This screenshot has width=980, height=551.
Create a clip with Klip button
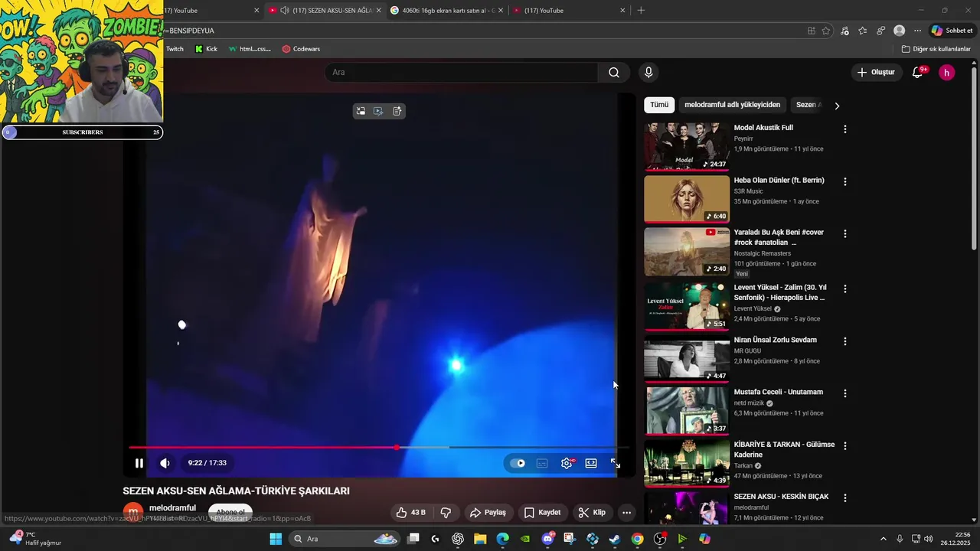coord(592,513)
